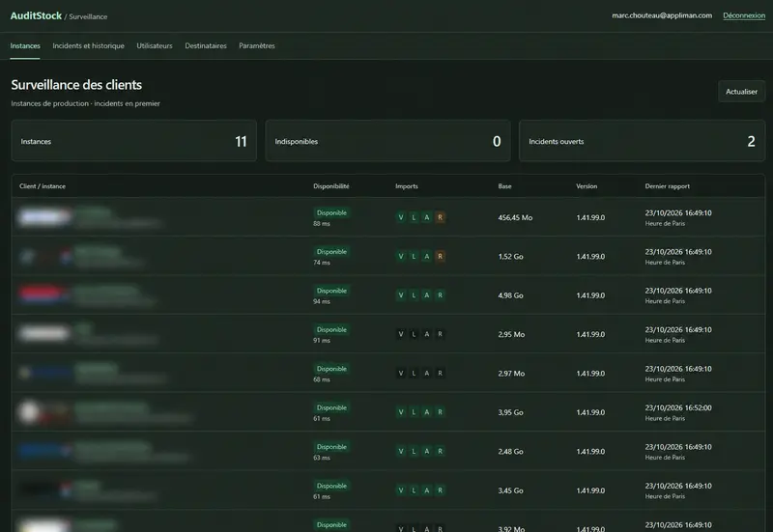Click the Disponible badge above 88 ms

click(331, 212)
